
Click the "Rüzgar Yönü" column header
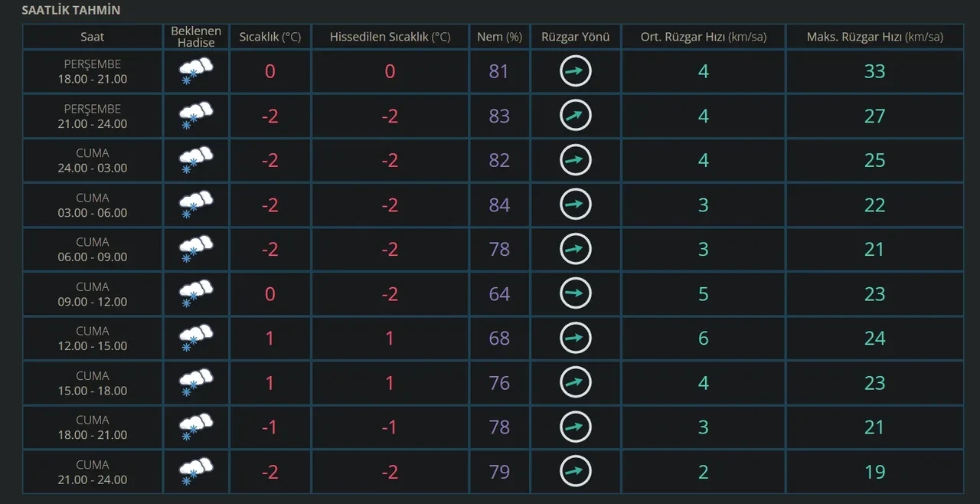point(575,37)
